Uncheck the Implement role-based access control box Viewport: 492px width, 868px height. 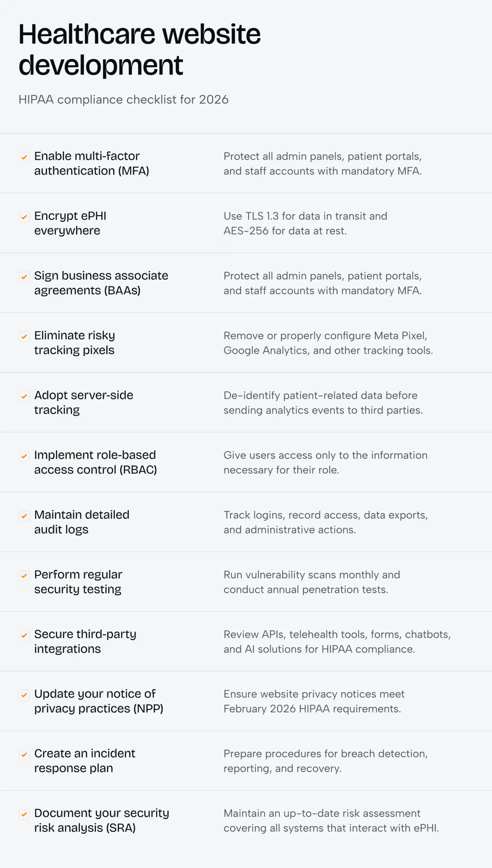[24, 456]
